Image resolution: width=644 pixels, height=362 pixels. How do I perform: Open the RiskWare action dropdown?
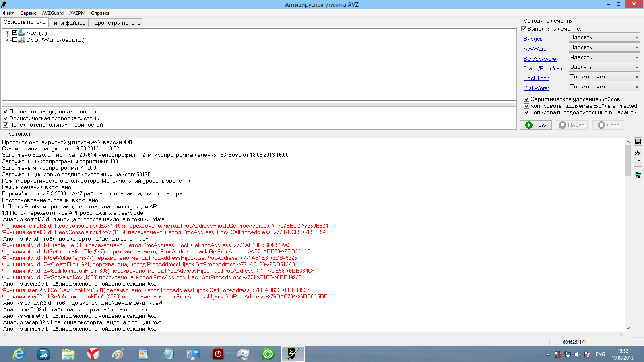coord(604,87)
